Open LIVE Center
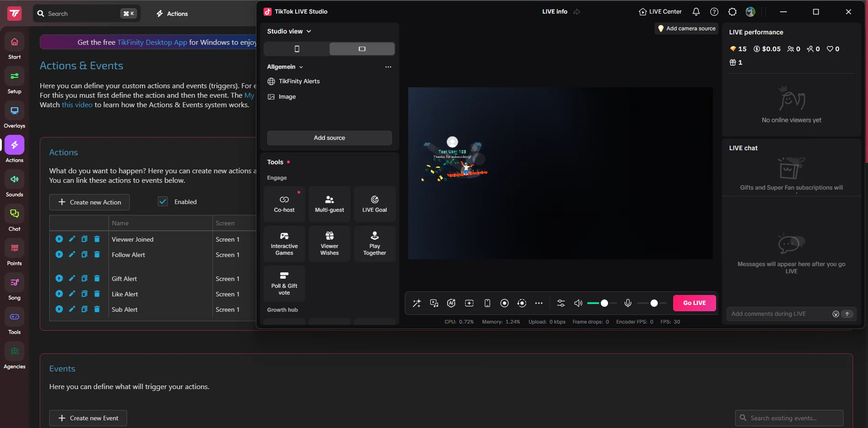The image size is (868, 428). pos(660,12)
